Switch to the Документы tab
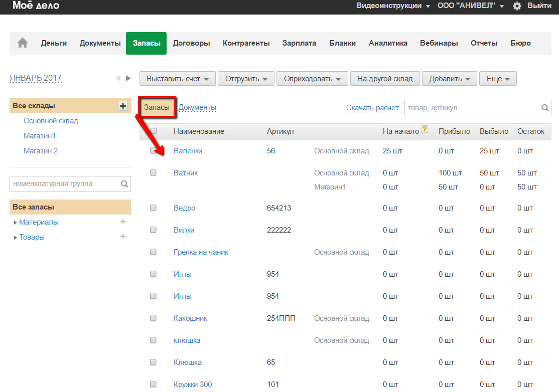Screen dimensions: 559x392 (197, 107)
